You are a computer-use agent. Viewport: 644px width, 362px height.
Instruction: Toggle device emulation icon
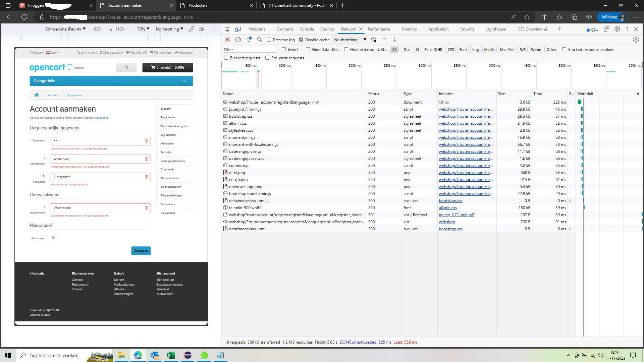coord(238,29)
